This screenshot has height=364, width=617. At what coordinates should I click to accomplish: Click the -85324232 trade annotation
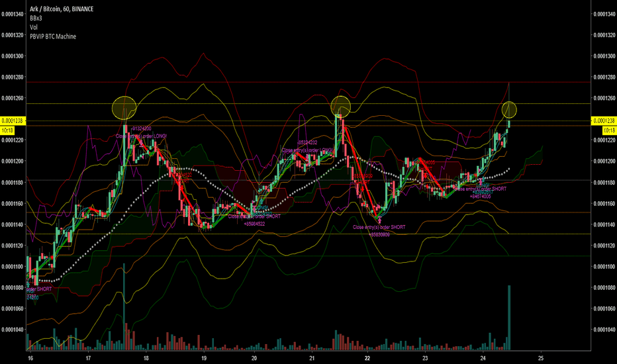[307, 142]
